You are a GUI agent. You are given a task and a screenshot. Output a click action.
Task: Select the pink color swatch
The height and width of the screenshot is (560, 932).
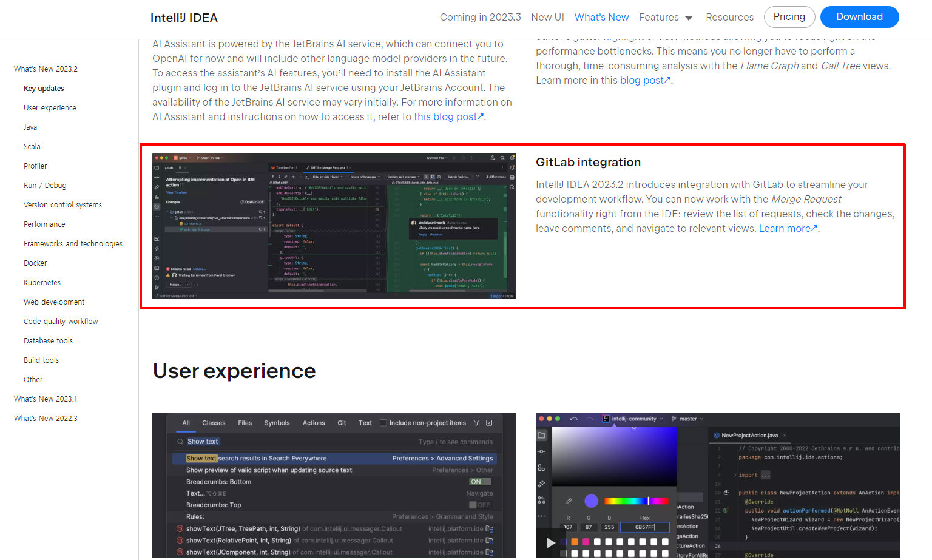[x=586, y=542]
